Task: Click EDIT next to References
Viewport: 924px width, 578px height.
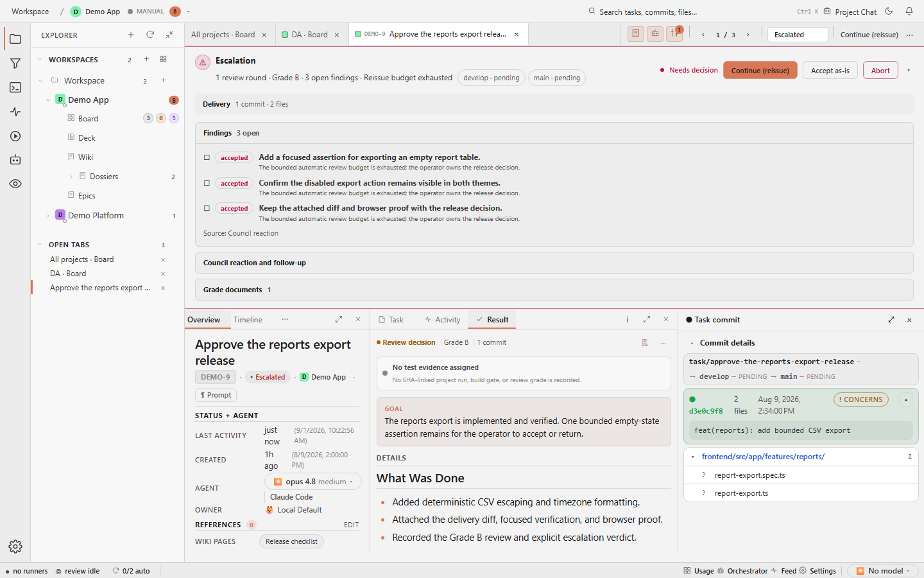Action: 351,525
